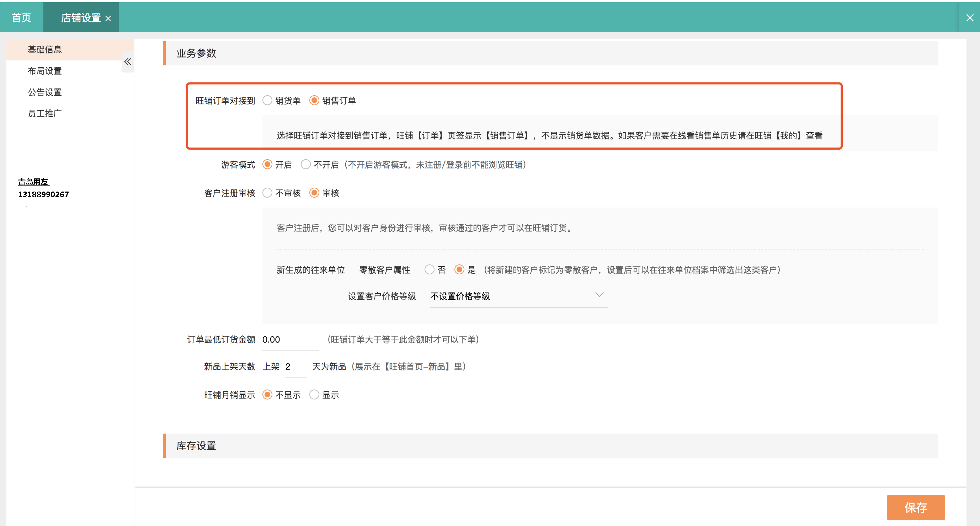Screen dimensions: 980x526
Task: Open 公告设置 in the sidebar
Action: [x=44, y=92]
